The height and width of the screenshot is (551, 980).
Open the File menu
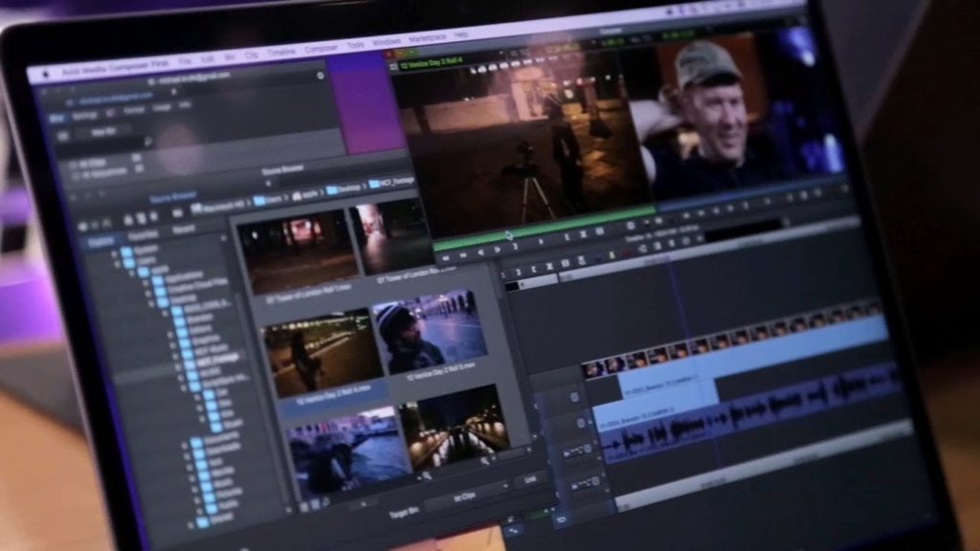point(185,62)
